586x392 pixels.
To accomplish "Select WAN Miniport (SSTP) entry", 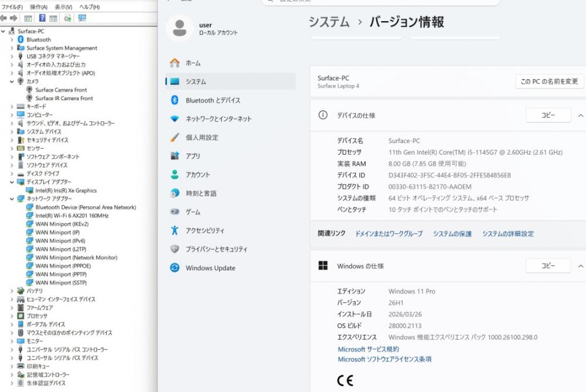I will (61, 282).
